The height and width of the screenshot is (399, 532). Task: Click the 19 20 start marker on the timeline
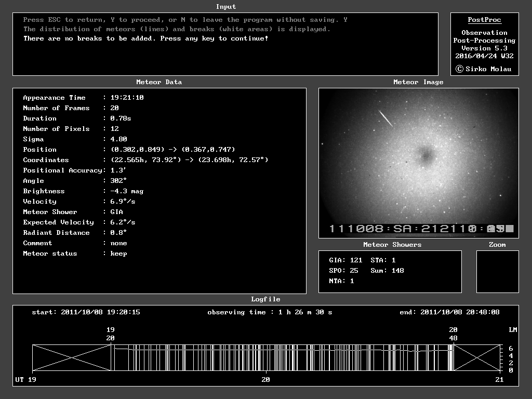coord(111,334)
